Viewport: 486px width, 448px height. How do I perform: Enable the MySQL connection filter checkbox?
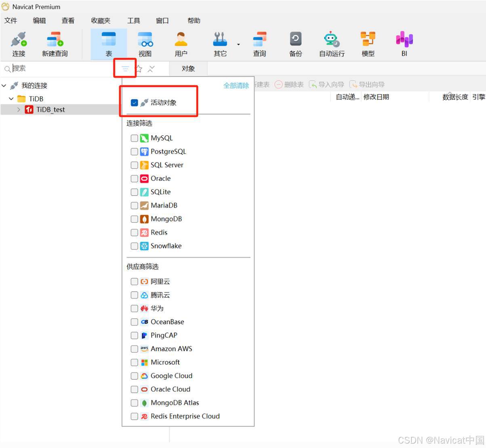[135, 138]
